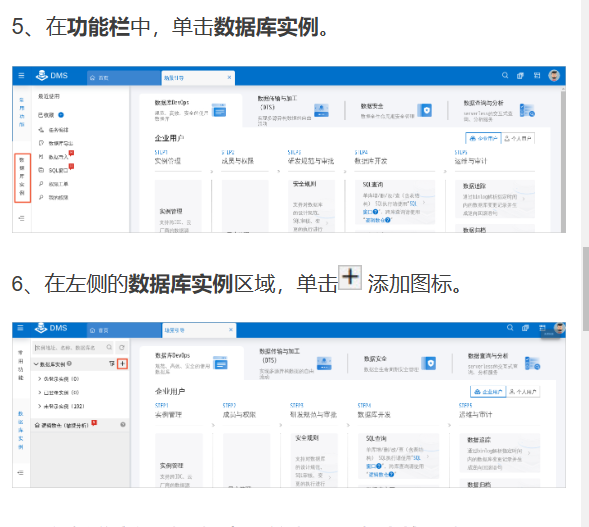This screenshot has height=527, width=589.
Task: Click hamburger menu icon in step 5 DMS header
Action: tap(21, 76)
